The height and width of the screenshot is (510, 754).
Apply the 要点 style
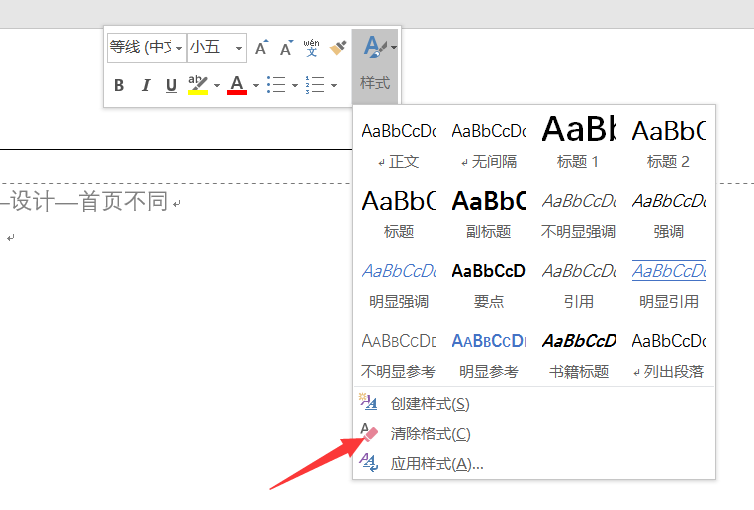(x=489, y=284)
